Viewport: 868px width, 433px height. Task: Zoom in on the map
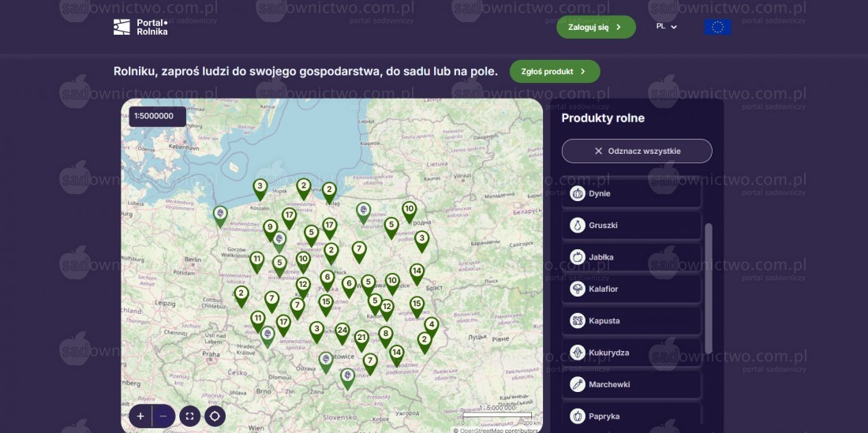pyautogui.click(x=140, y=416)
